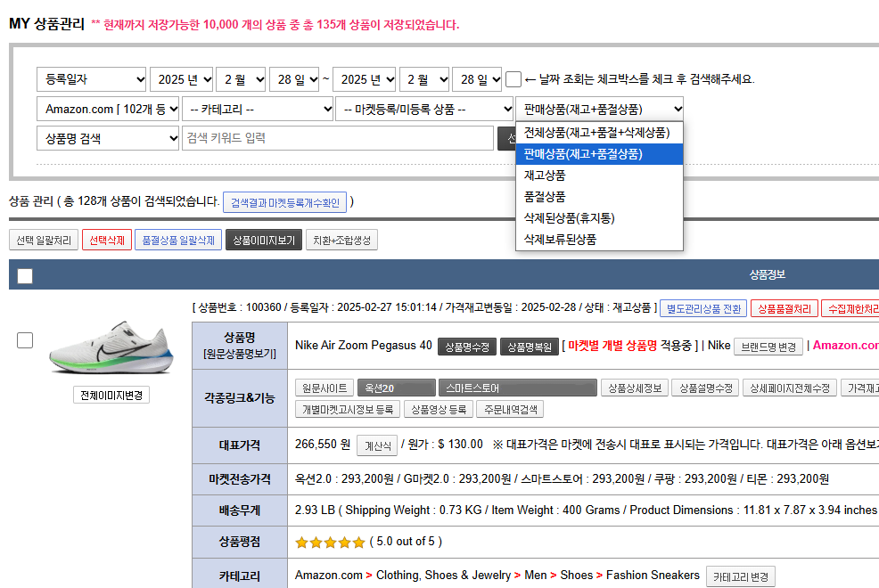Check the date search enable checkbox
The height and width of the screenshot is (588, 879).
pyautogui.click(x=513, y=79)
